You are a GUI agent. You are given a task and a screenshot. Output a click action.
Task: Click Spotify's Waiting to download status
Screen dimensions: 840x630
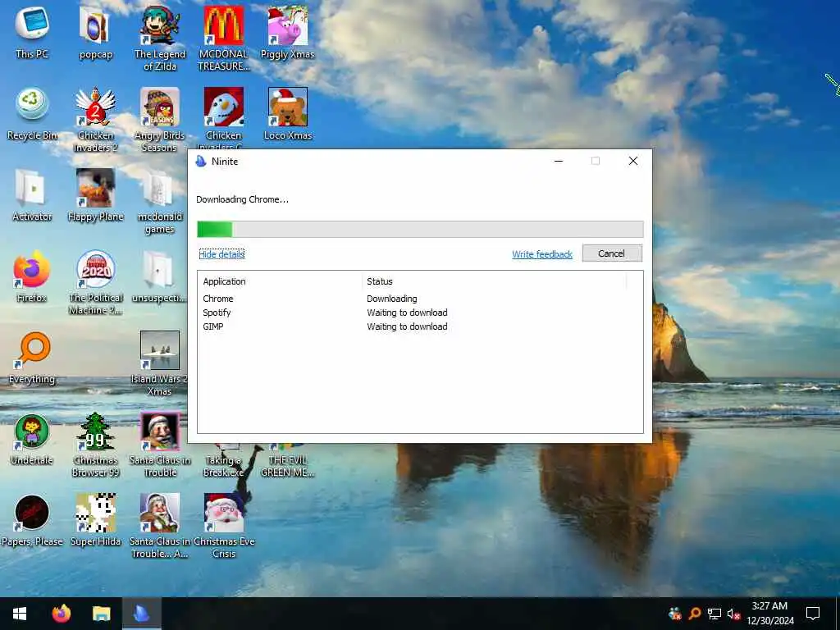click(x=407, y=313)
